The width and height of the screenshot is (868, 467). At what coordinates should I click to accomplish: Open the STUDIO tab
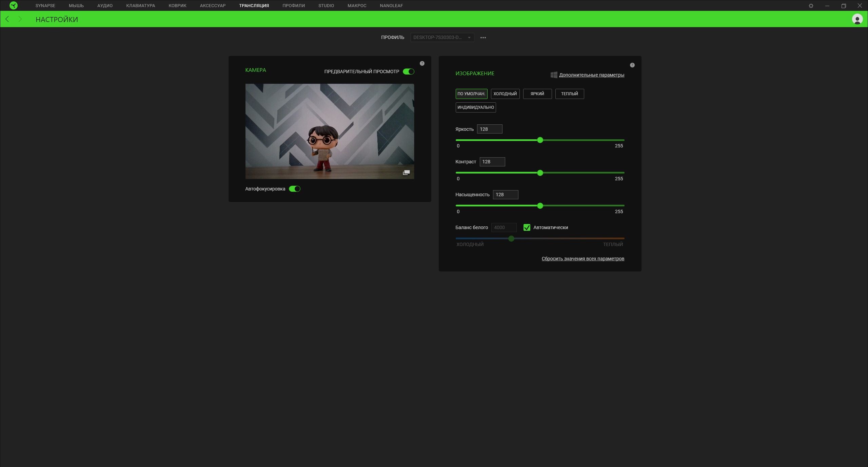tap(326, 6)
